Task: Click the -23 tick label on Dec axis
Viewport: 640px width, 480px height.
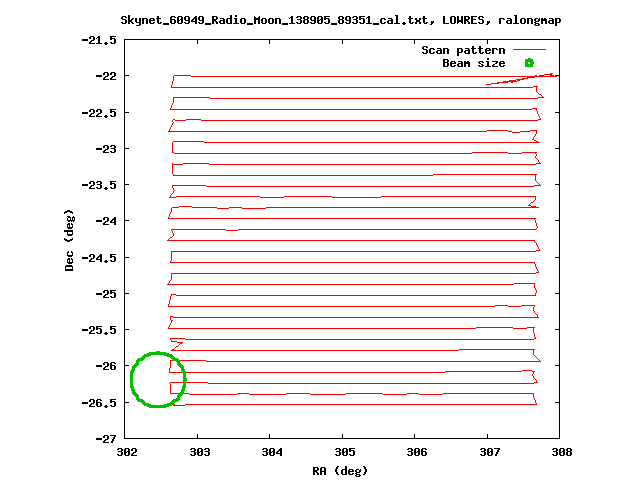Action: pos(105,149)
